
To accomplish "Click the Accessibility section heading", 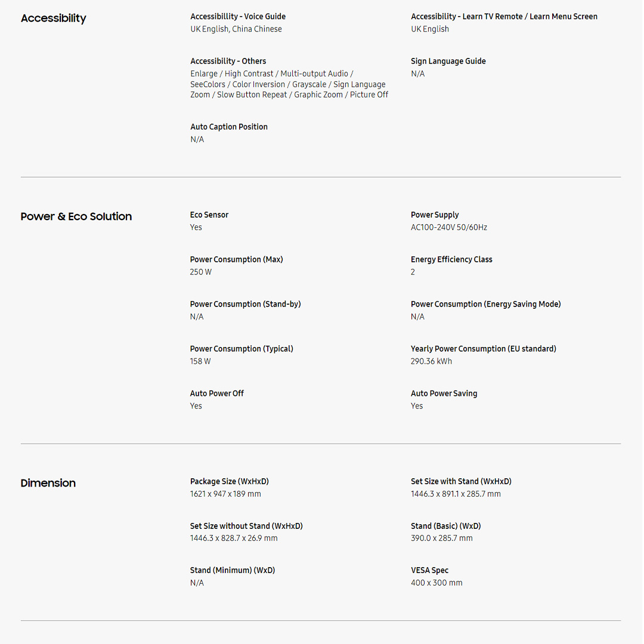I will (53, 18).
